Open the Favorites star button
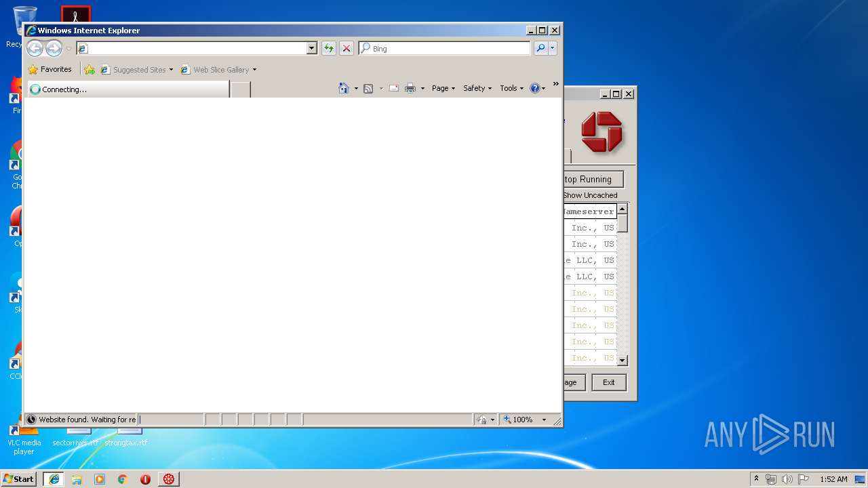 [50, 69]
